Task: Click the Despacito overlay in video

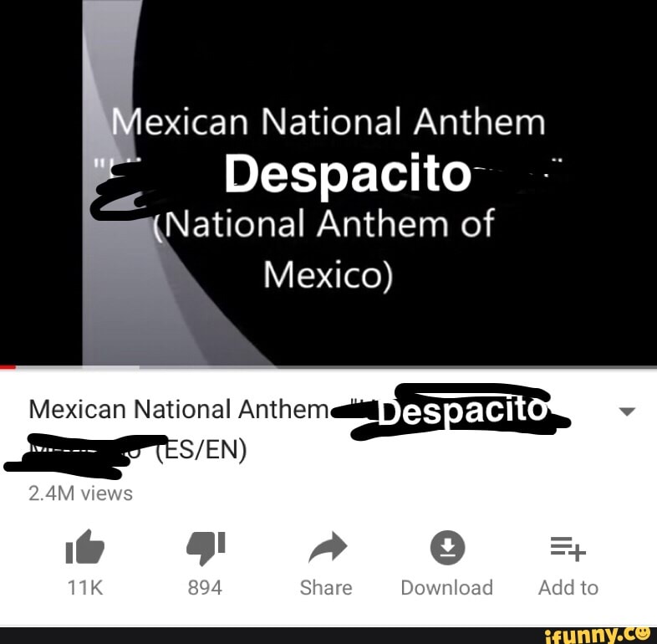Action: (x=348, y=174)
